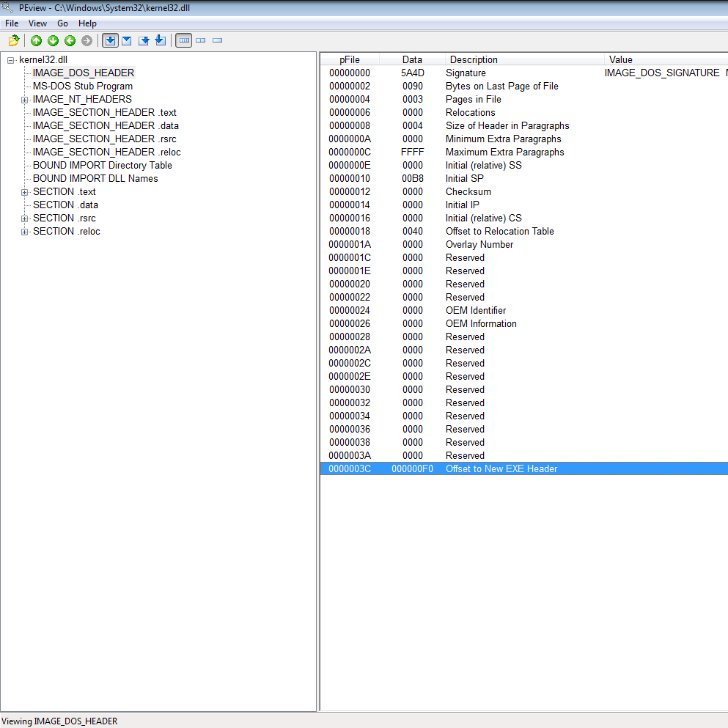Expand the SECTION .text node
The image size is (728, 728).
click(25, 192)
